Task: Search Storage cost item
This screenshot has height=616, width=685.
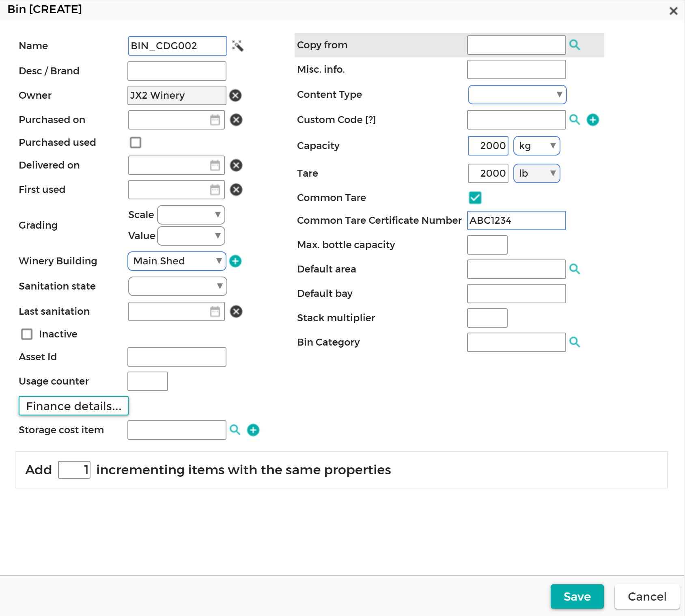Action: click(235, 430)
